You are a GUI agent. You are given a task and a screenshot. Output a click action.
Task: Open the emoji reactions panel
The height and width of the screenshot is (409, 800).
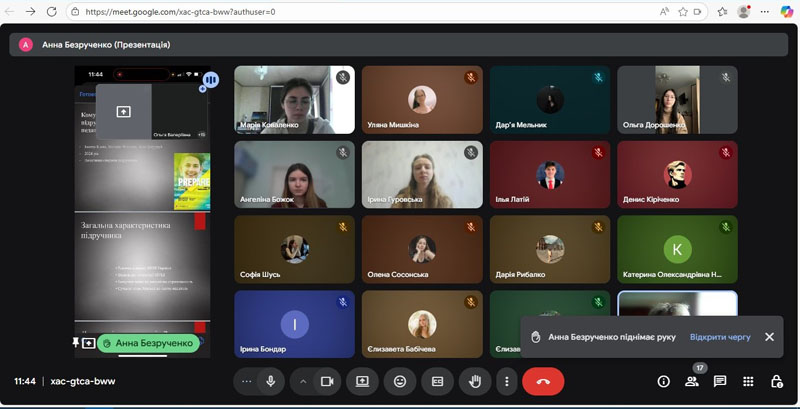pos(400,381)
